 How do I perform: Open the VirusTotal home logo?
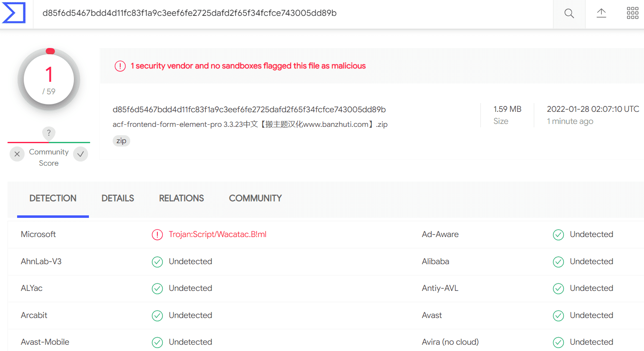(x=14, y=13)
